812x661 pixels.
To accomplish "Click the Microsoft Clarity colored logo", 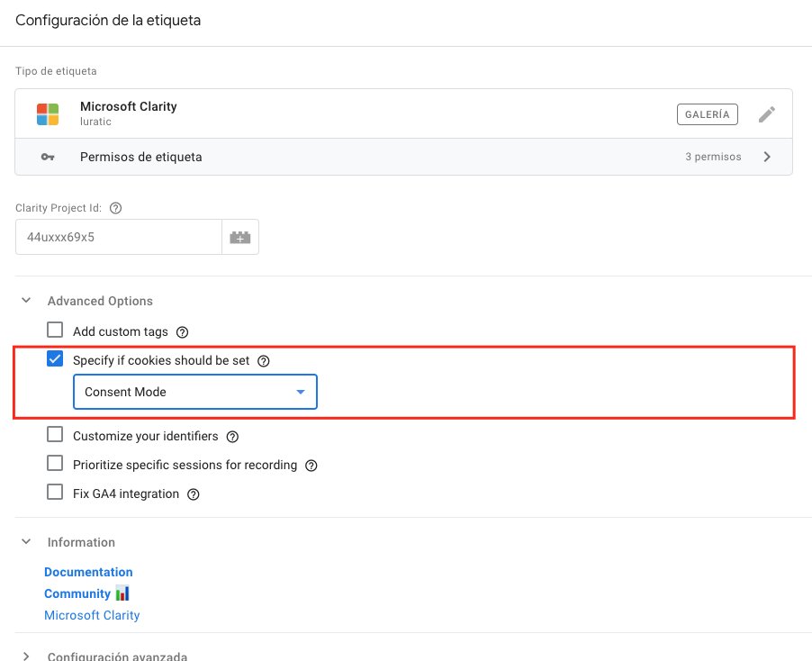I will 48,114.
